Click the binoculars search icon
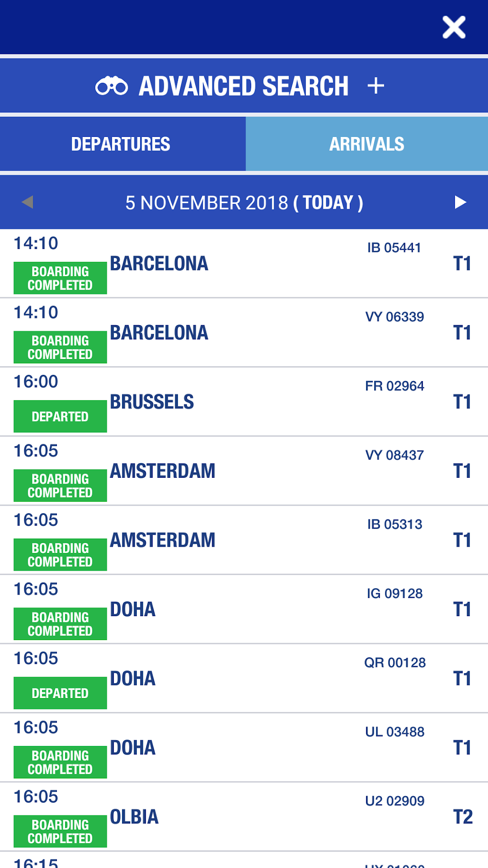Screen dimensions: 488x868 pos(111,86)
